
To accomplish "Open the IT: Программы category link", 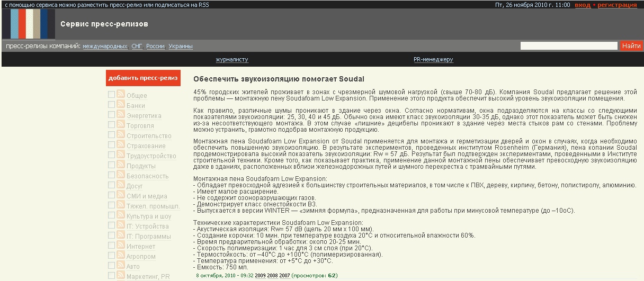I will click(x=149, y=237).
